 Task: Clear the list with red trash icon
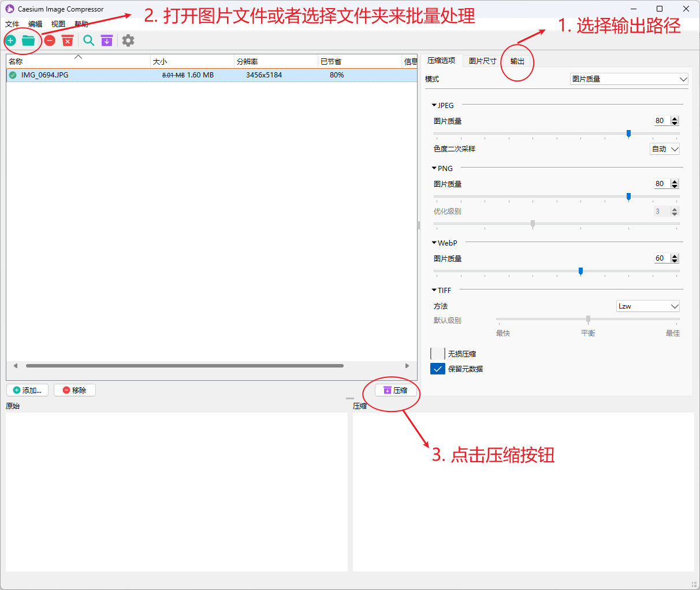68,40
